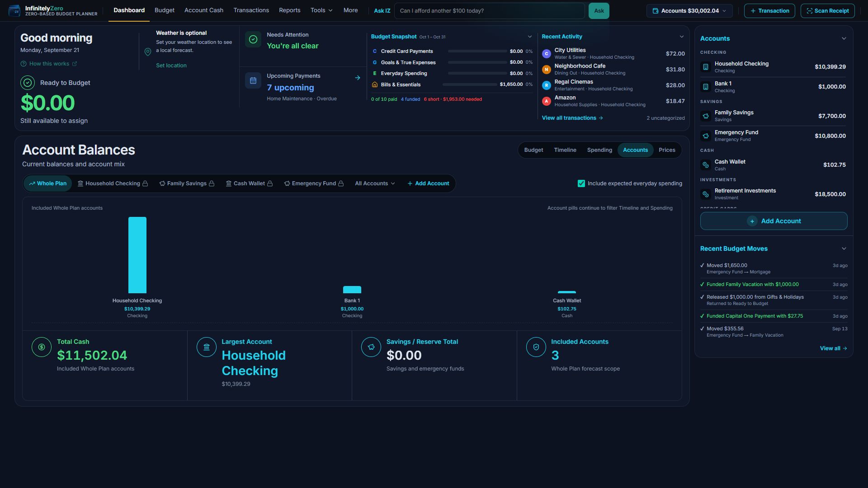Uncheck Include expected everyday spending
This screenshot has height=488, width=868.
581,183
